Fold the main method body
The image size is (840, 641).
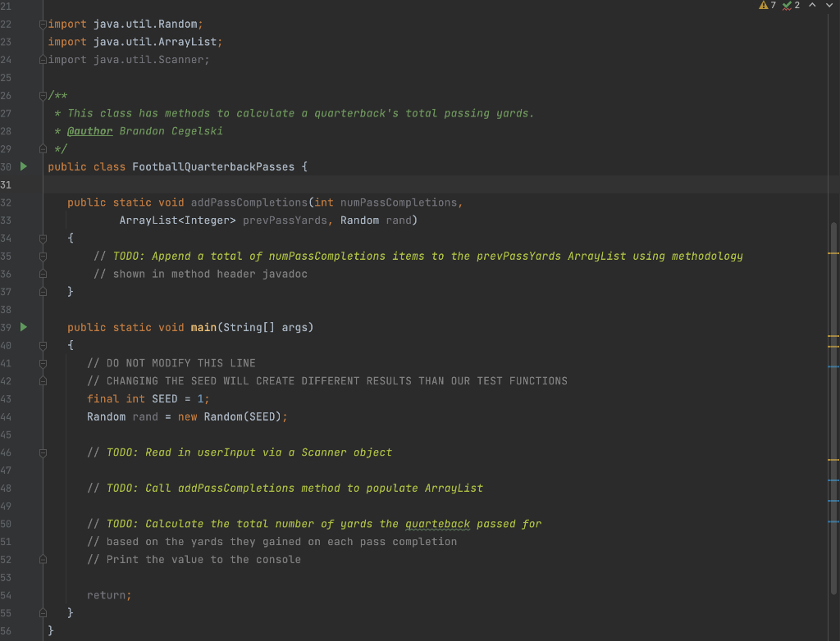[41, 345]
